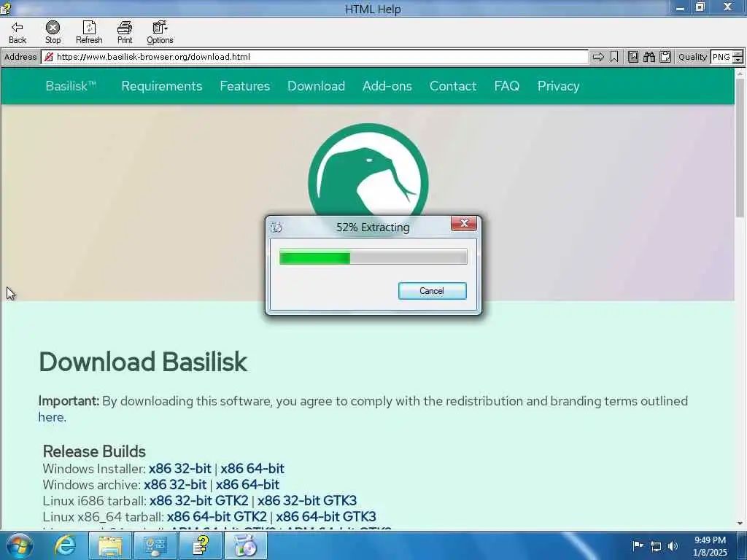The image size is (747, 560).
Task: Download Windows Installer x86 64-bit
Action: click(252, 469)
